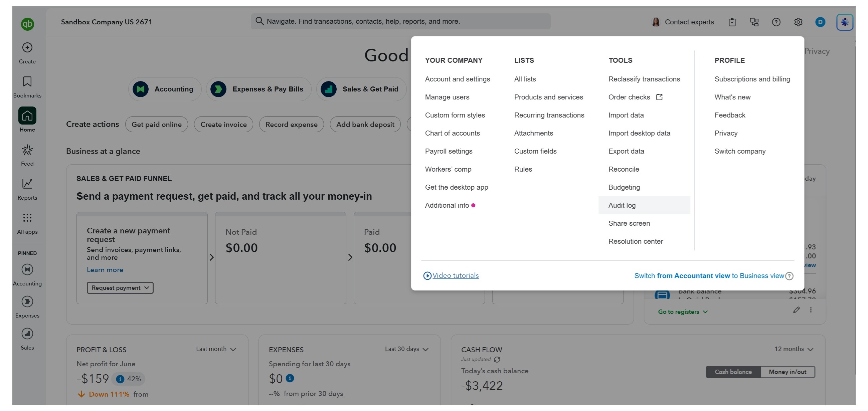The image size is (868, 411).
Task: Open 12 months cash flow dropdown
Action: pyautogui.click(x=794, y=349)
